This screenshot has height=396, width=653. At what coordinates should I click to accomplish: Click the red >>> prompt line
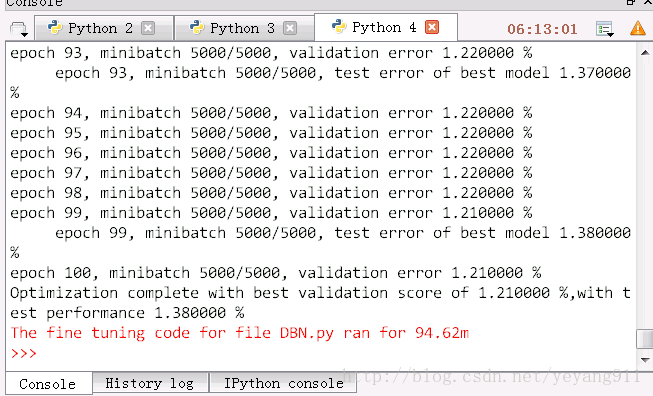[23, 353]
